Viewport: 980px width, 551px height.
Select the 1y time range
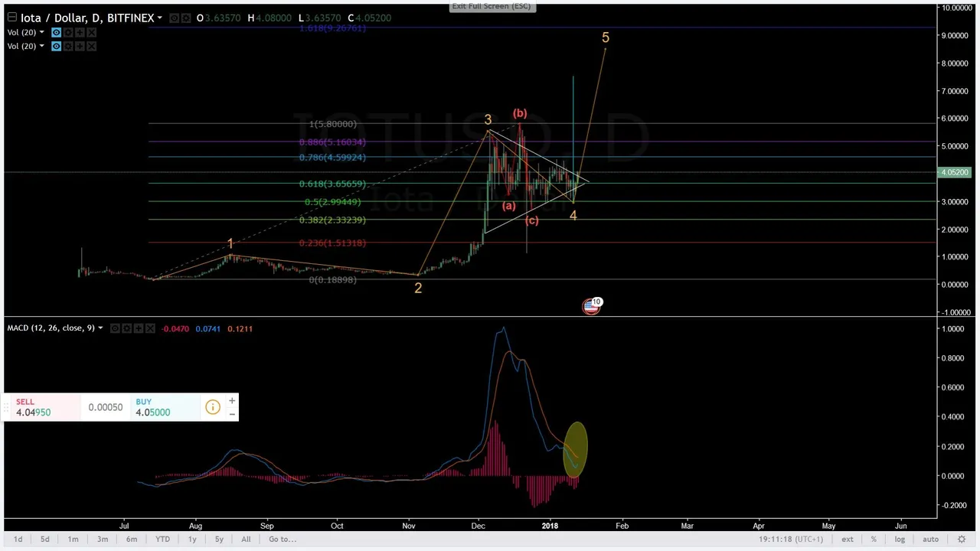tap(192, 540)
